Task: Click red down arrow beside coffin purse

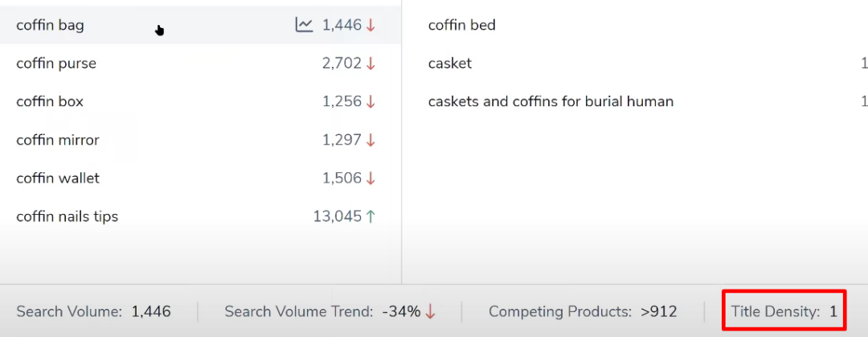Action: pos(371,64)
